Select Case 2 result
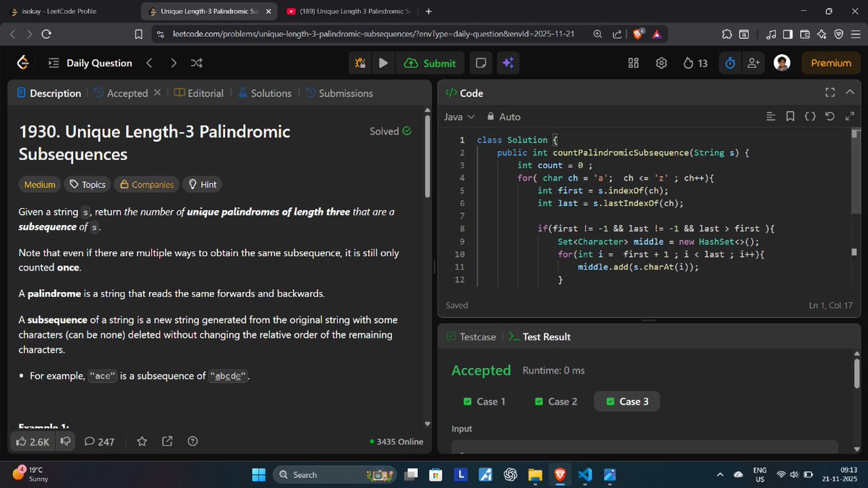The width and height of the screenshot is (868, 488). [x=556, y=401]
